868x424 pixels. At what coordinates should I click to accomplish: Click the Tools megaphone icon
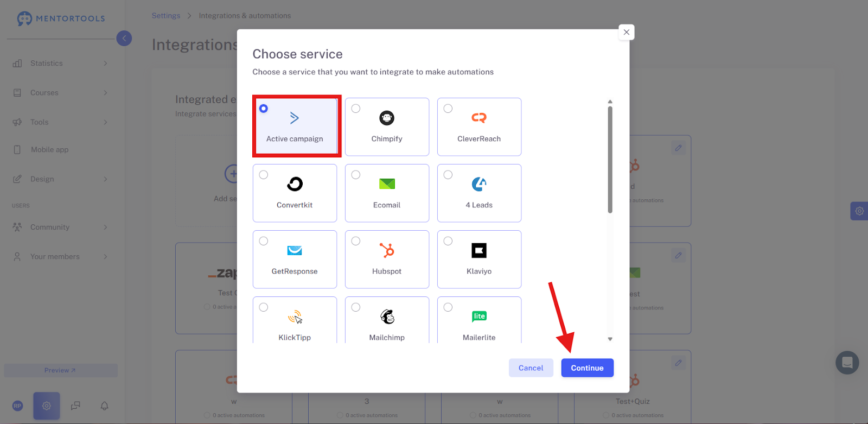coord(17,122)
